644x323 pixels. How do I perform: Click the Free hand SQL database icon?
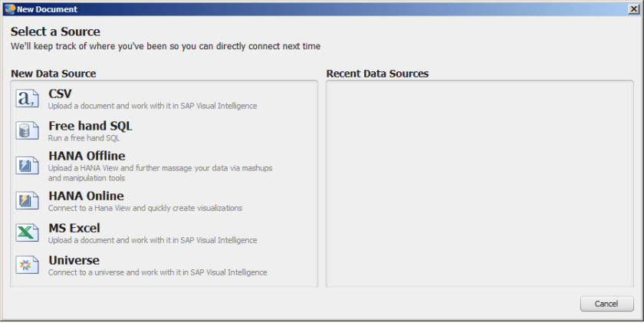[x=27, y=131]
